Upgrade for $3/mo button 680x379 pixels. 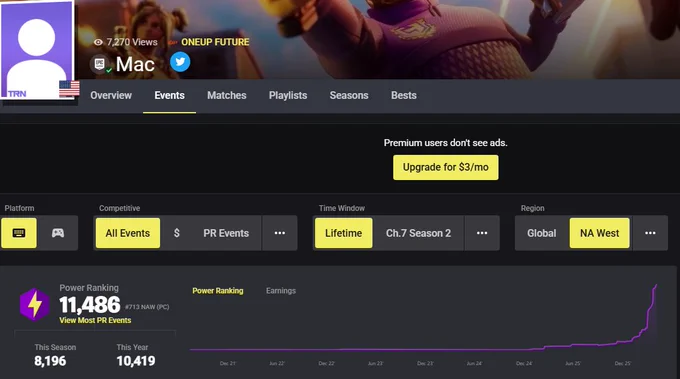coord(446,167)
